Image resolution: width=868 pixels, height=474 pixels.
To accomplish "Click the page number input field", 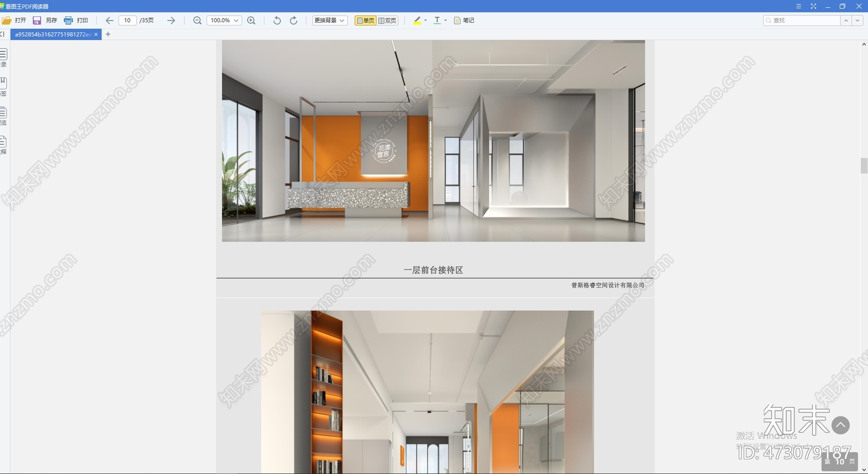I will click(127, 20).
